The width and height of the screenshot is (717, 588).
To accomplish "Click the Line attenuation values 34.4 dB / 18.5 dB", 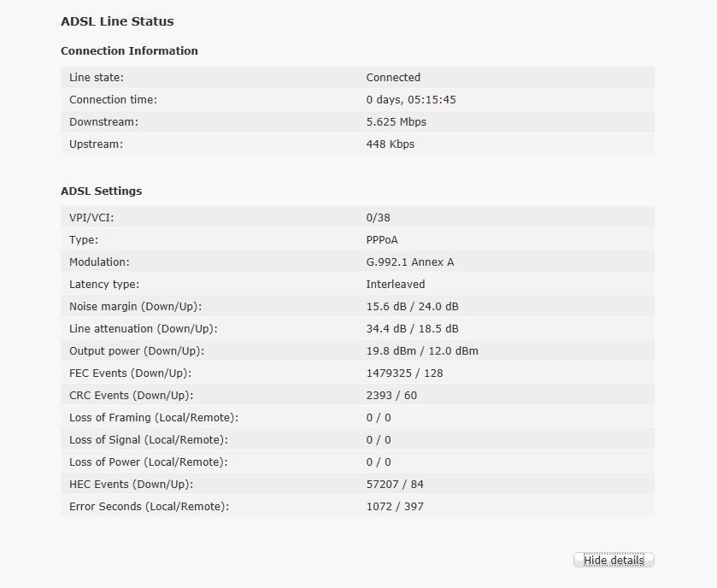I will tap(413, 329).
